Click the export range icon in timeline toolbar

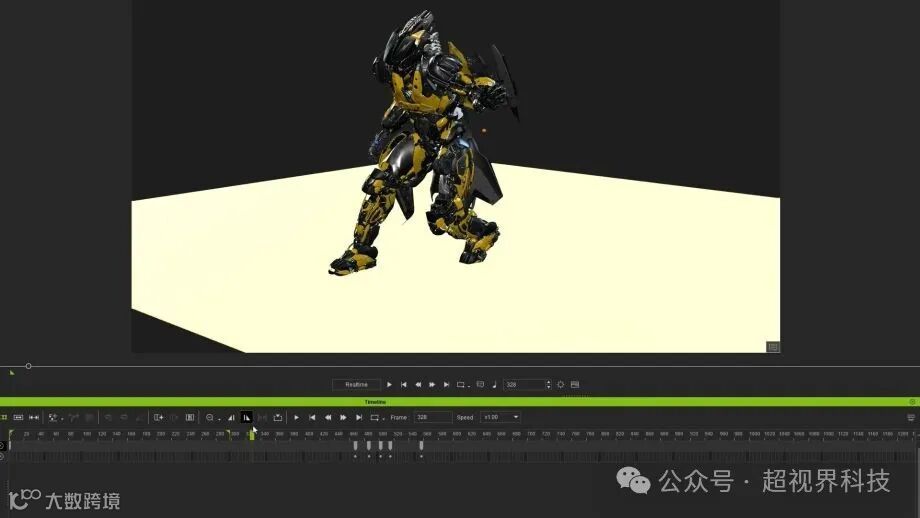278,417
